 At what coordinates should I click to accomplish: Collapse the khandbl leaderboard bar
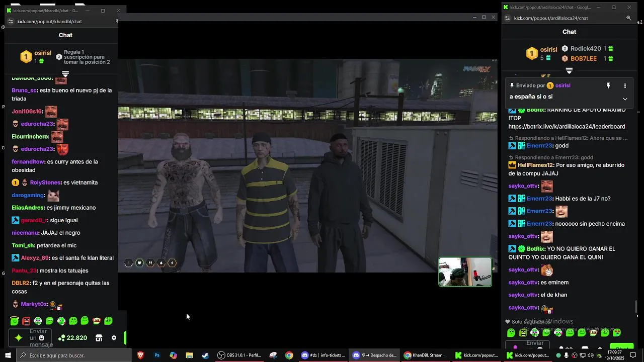point(65,74)
